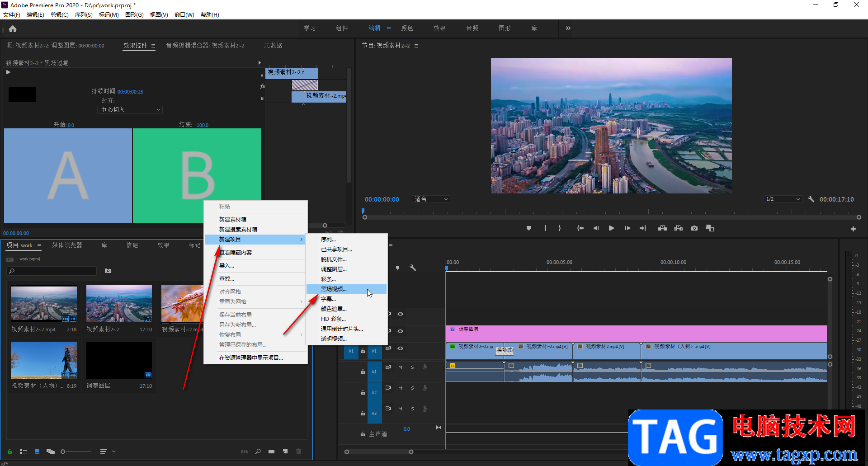Step back one frame
This screenshot has height=466, width=868.
[x=596, y=228]
